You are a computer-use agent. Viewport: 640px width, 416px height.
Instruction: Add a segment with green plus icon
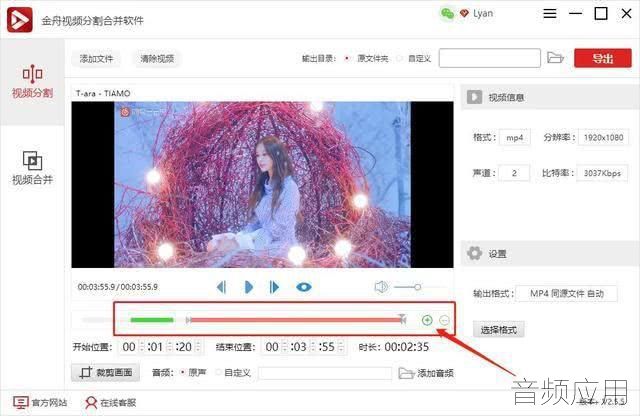point(427,320)
